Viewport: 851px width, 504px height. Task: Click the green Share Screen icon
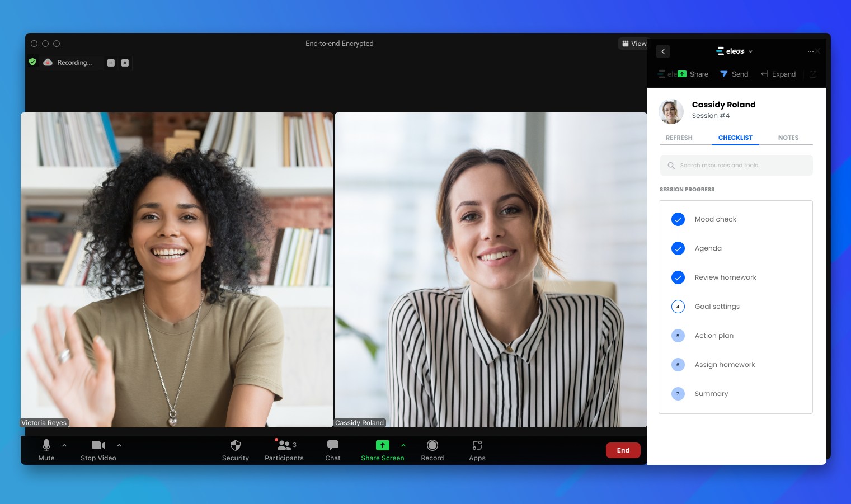pyautogui.click(x=382, y=445)
